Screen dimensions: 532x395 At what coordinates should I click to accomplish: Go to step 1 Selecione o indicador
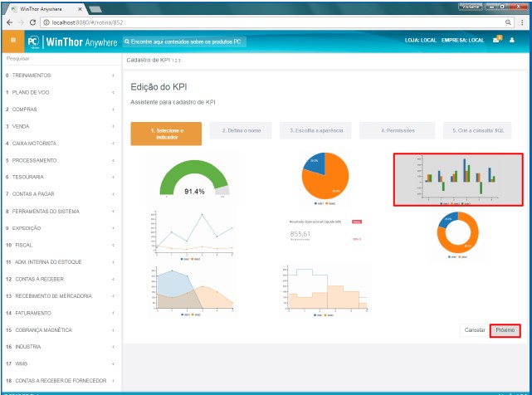point(166,134)
